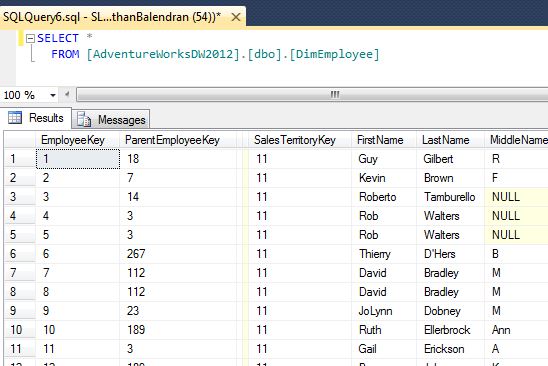Viewport: 548px width, 366px height.
Task: Close the SQLQuery6.sql tab
Action: [x=236, y=17]
